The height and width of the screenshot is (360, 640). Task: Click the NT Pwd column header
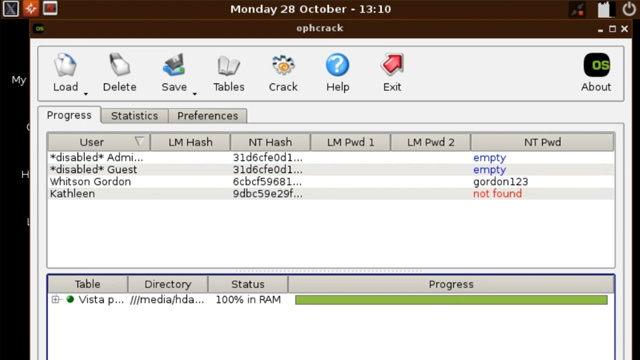tap(542, 142)
